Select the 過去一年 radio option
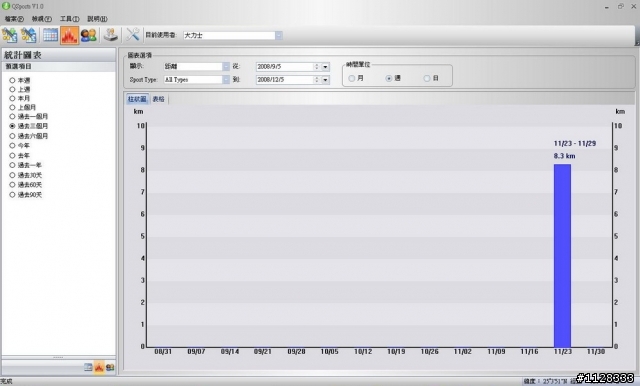The height and width of the screenshot is (386, 640). 25,165
